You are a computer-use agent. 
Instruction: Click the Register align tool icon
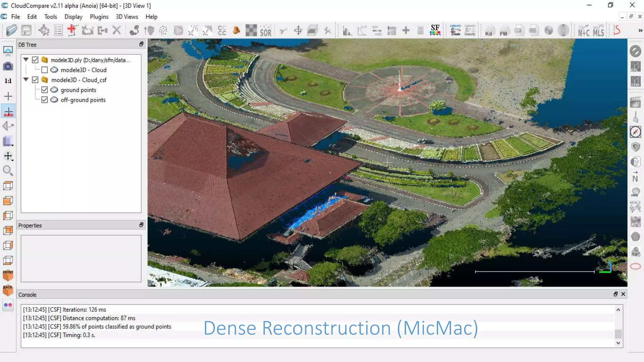coord(134,30)
